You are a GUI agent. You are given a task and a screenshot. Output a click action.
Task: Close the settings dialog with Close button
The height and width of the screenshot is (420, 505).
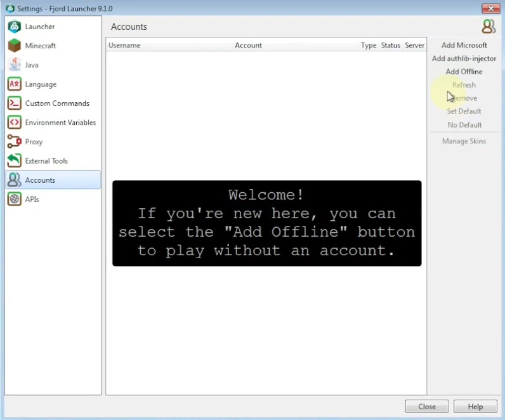click(x=427, y=407)
